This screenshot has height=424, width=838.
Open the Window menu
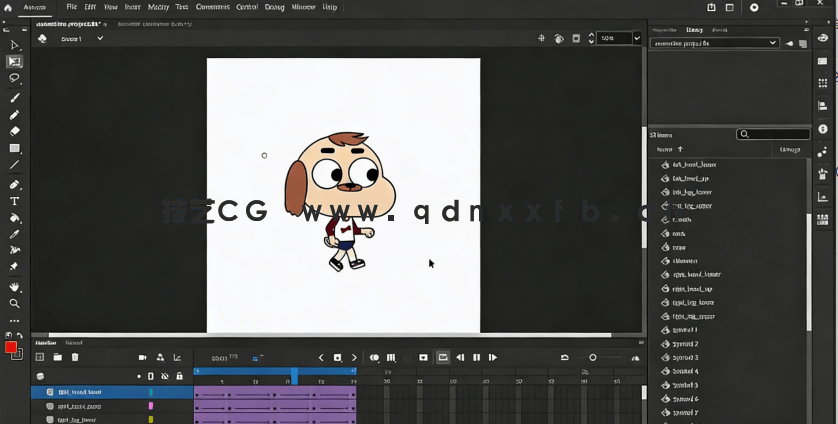(303, 7)
